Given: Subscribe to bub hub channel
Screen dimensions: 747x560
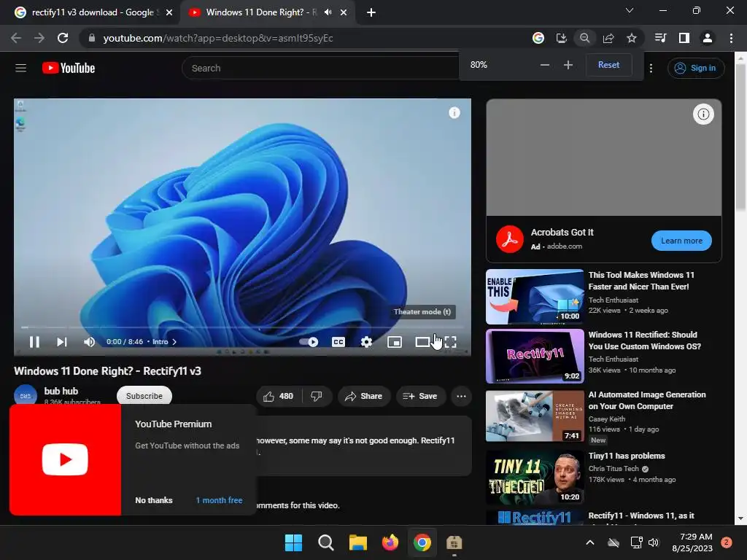Looking at the screenshot, I should coord(144,396).
